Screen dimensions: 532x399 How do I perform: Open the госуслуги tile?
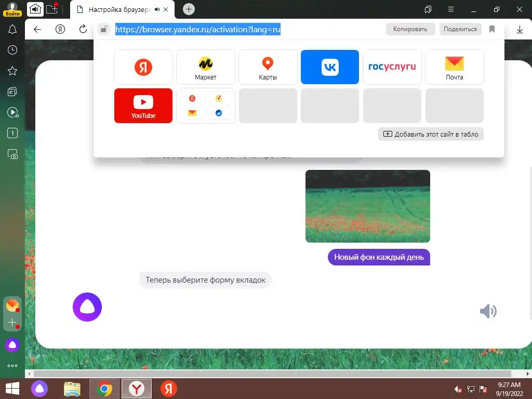tap(392, 67)
